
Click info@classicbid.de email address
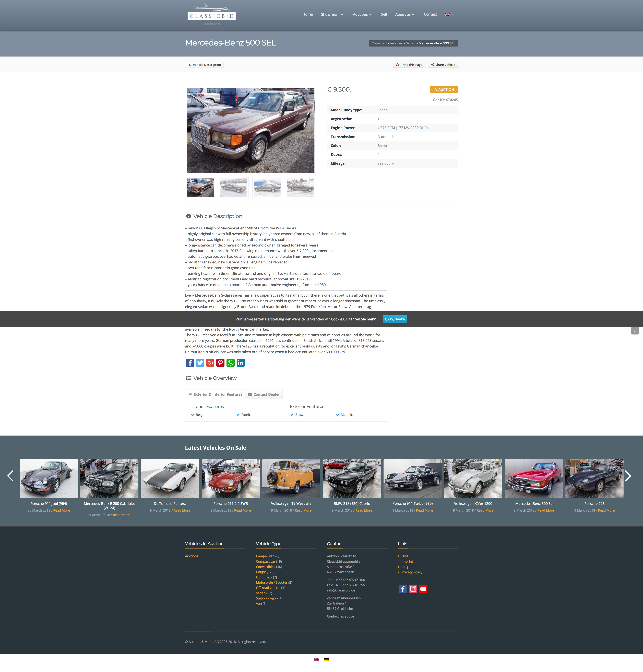point(341,590)
